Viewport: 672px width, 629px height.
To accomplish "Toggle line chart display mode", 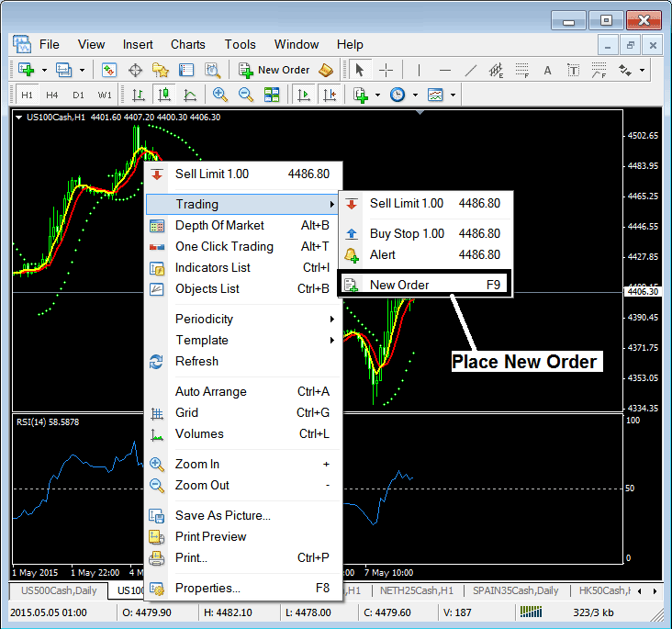I will point(190,95).
